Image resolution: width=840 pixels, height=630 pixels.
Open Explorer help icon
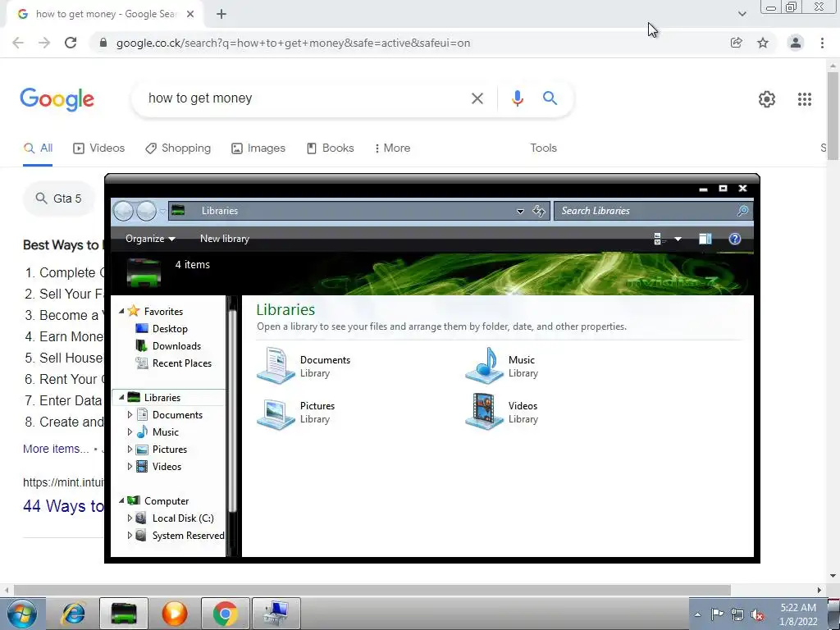tap(734, 239)
